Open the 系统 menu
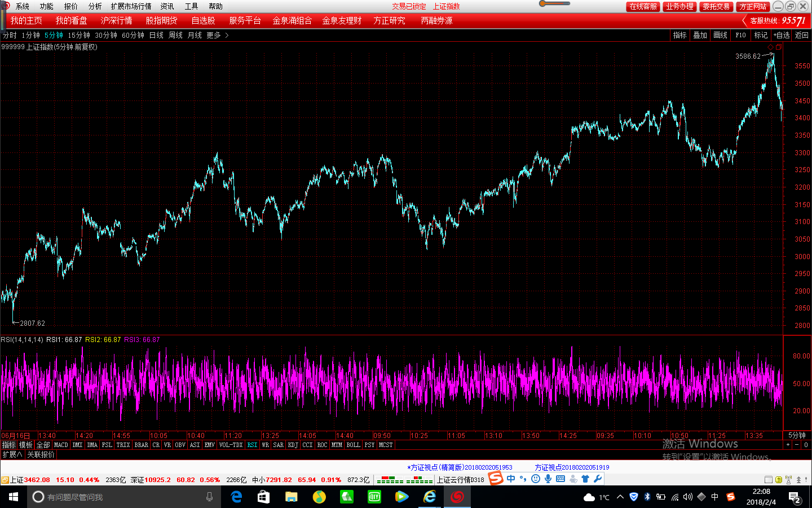Image resolution: width=812 pixels, height=508 pixels. point(23,6)
